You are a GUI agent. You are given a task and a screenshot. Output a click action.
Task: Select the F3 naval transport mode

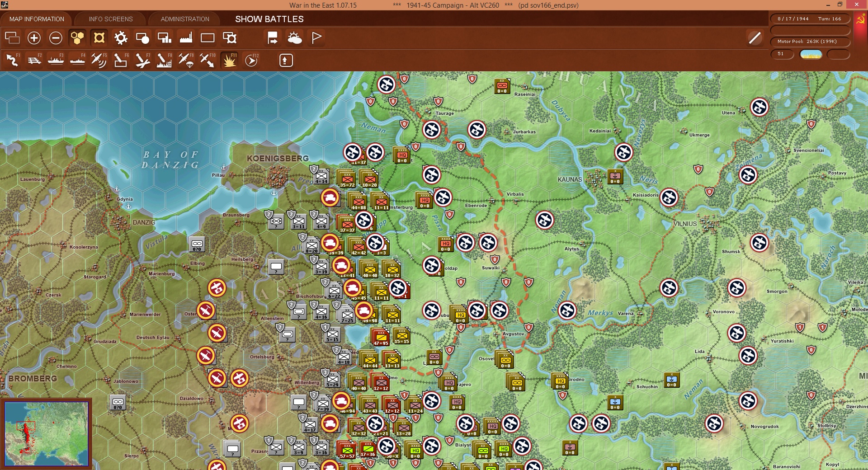[x=56, y=60]
